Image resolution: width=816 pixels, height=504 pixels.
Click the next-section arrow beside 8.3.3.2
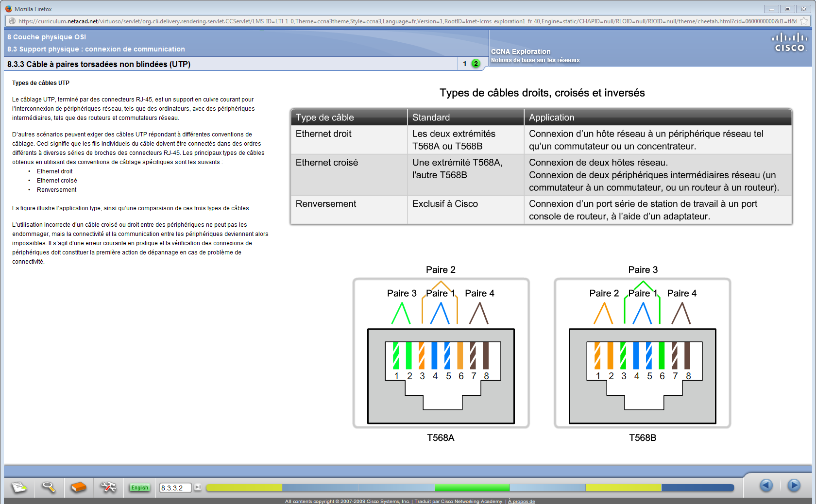198,488
